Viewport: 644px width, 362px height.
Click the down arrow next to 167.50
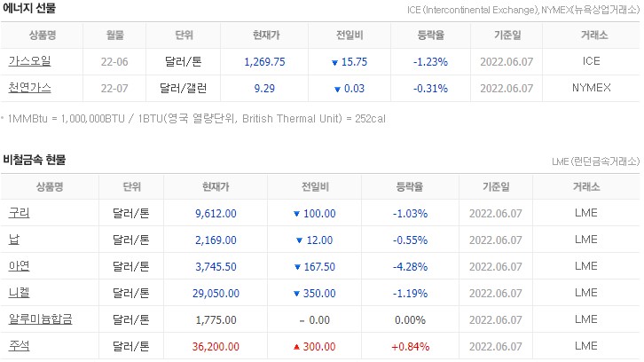click(x=298, y=267)
